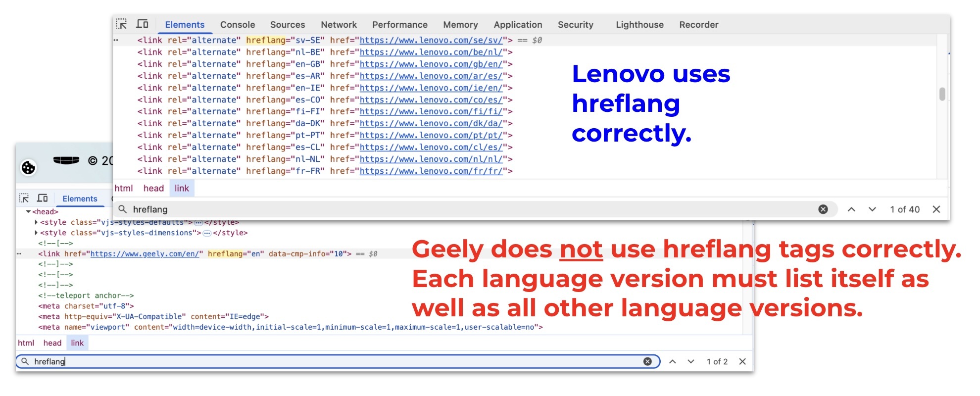Select the inspect element picker in Lenovo DevTools
Screen dimensions: 980x396
point(121,24)
